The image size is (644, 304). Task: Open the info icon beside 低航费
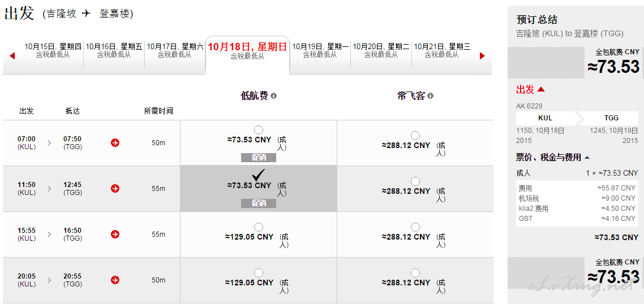pyautogui.click(x=273, y=96)
